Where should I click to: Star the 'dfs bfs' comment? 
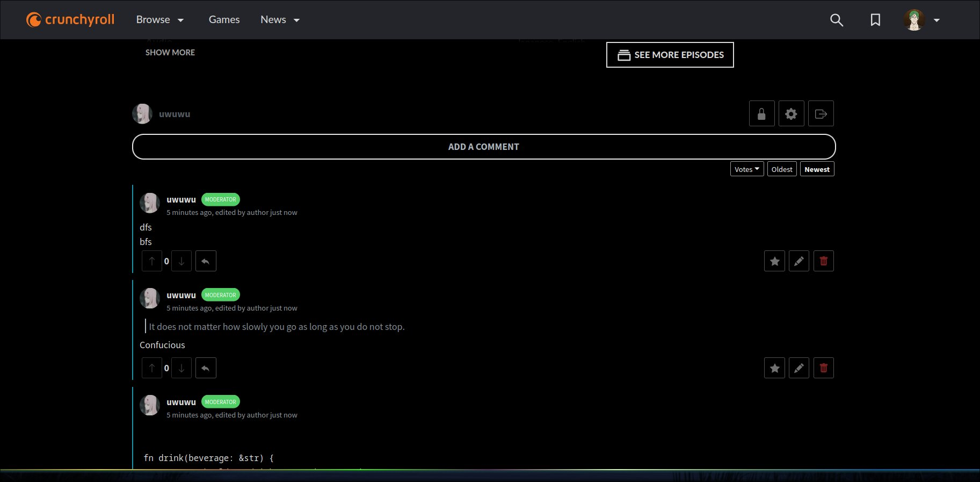coord(774,261)
